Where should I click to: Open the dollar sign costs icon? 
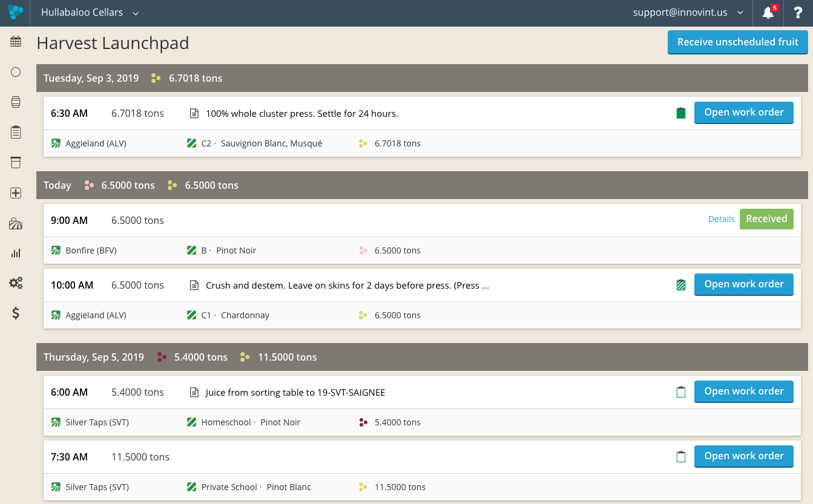[x=16, y=313]
